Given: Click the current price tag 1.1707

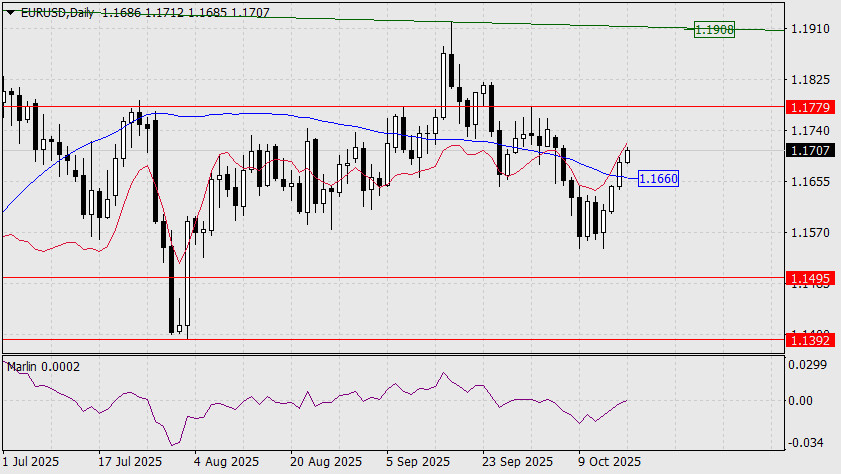Looking at the screenshot, I should coord(810,151).
